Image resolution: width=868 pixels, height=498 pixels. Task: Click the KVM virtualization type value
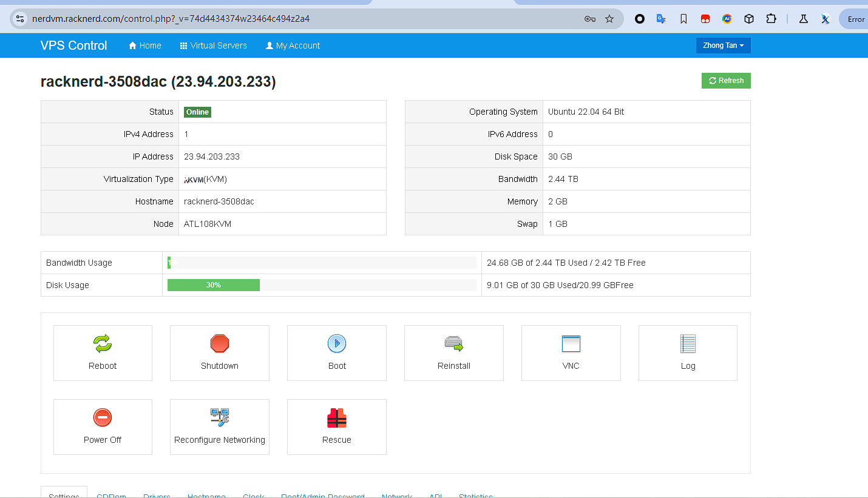206,179
